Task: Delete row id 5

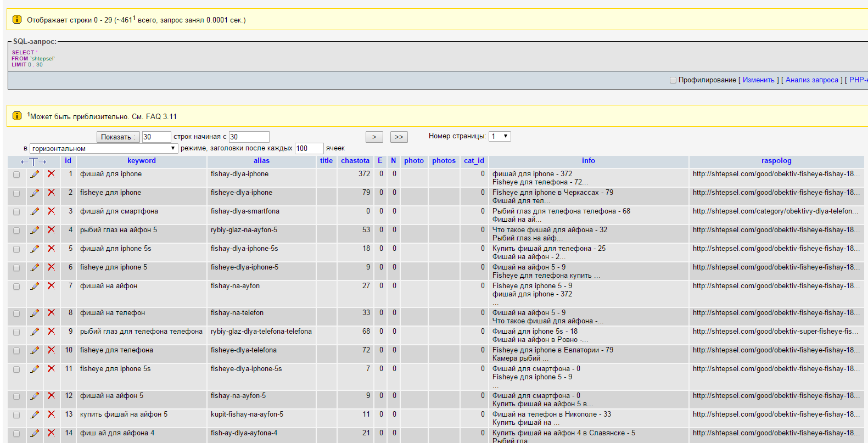Action: [51, 249]
